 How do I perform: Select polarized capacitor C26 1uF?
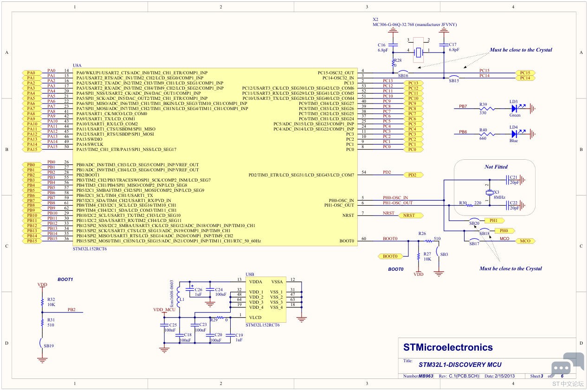click(x=189, y=289)
